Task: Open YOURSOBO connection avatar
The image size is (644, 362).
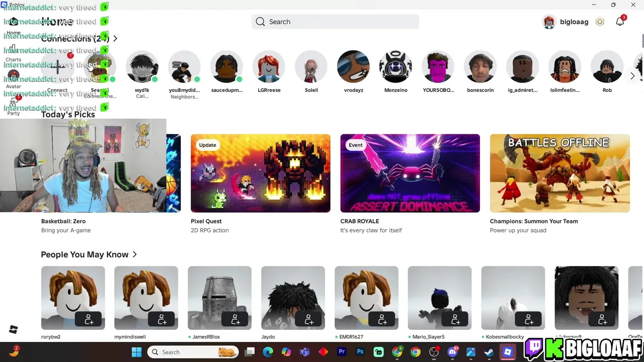Action: (x=438, y=66)
